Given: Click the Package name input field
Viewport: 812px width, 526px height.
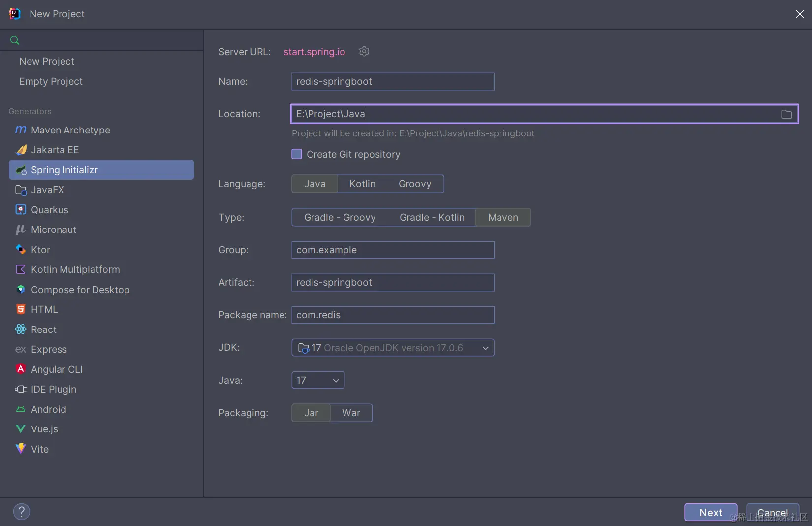Looking at the screenshot, I should pos(393,315).
